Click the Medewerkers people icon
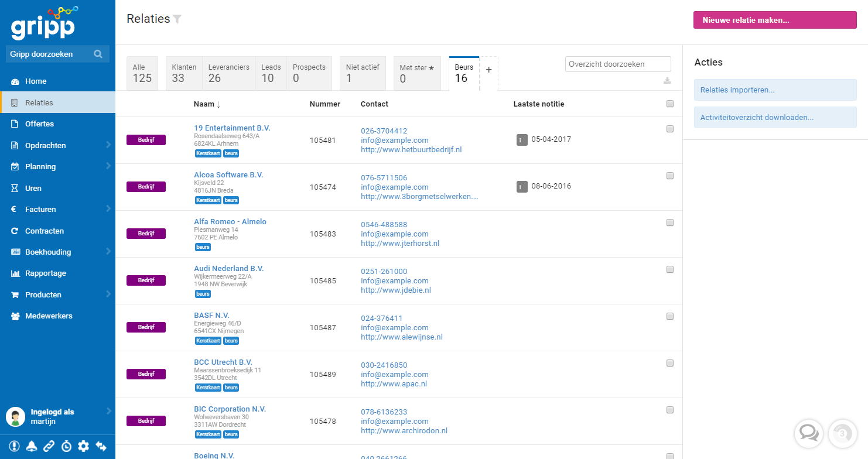This screenshot has height=459, width=868. [15, 316]
